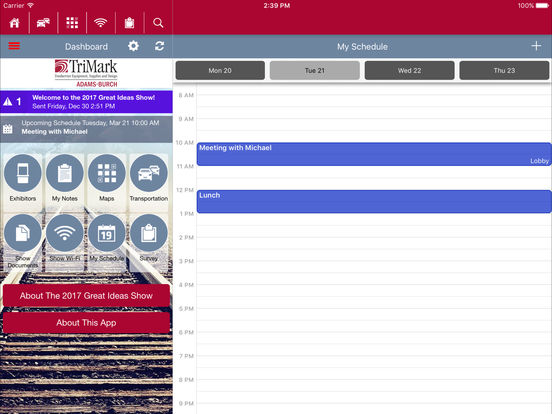Tap the TriMark Adams-Burch logo

point(86,73)
